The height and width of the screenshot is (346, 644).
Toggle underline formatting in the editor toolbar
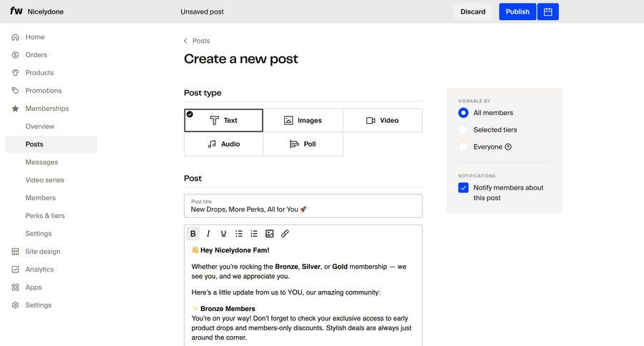(x=223, y=234)
